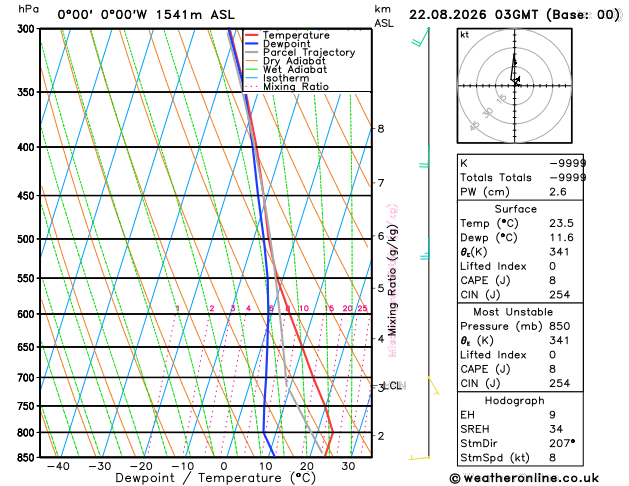Screen dimensions: 629x486
Task: Click the '−40' temperature axis tick label
Action: [59, 466]
